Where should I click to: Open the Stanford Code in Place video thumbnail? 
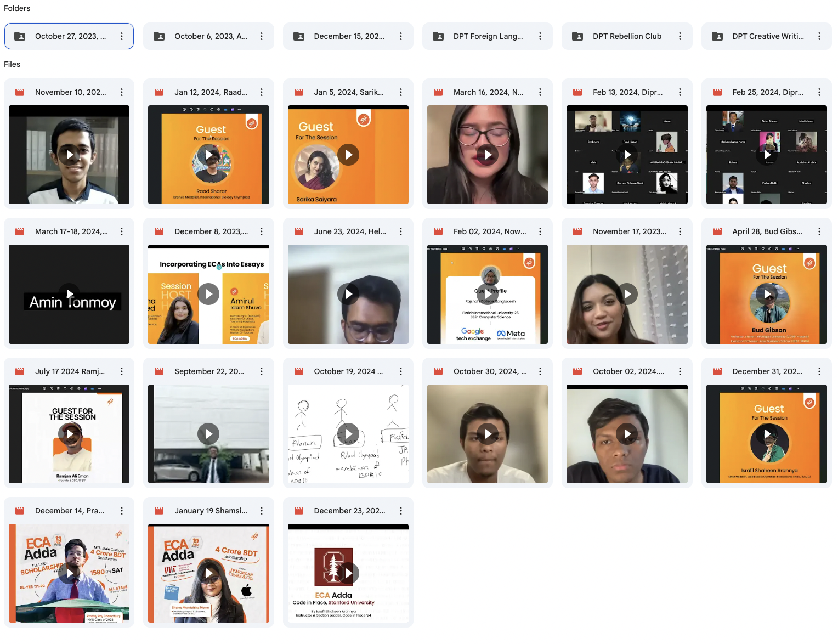coord(348,573)
